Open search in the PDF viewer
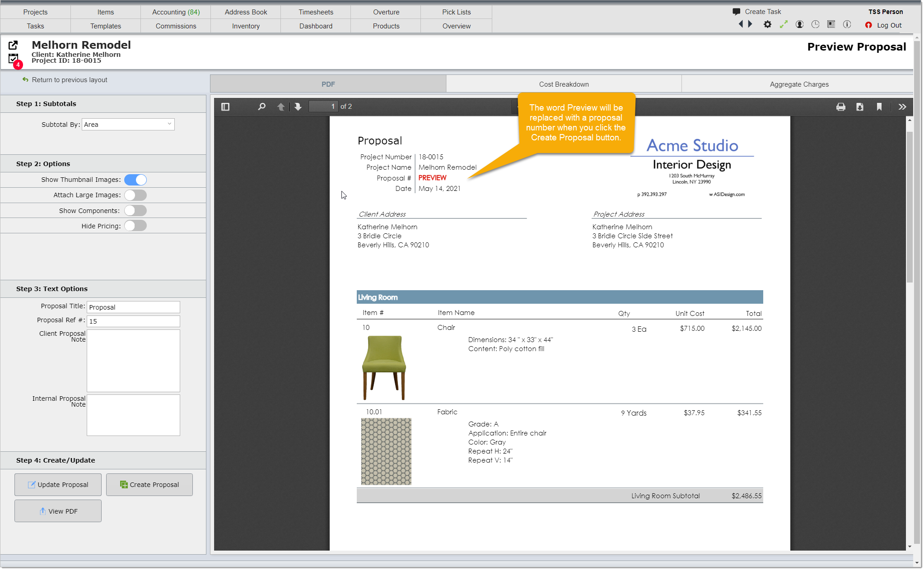924x570 pixels. (261, 107)
